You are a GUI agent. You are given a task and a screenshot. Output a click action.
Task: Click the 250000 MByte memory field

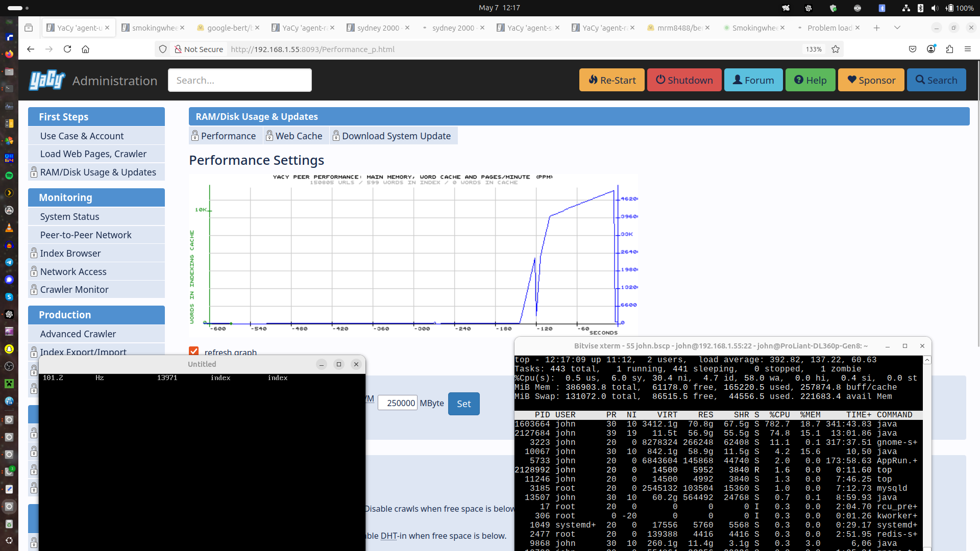(x=398, y=403)
